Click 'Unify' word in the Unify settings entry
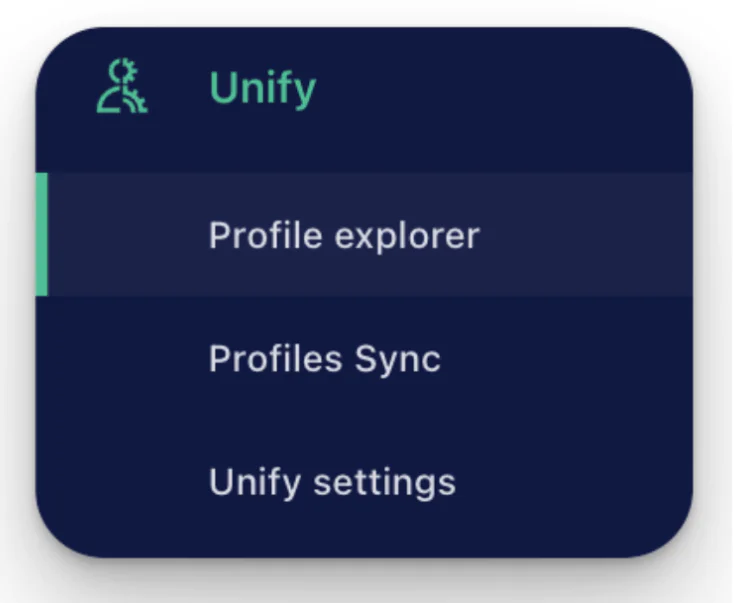This screenshot has width=734, height=603. pyautogui.click(x=254, y=483)
